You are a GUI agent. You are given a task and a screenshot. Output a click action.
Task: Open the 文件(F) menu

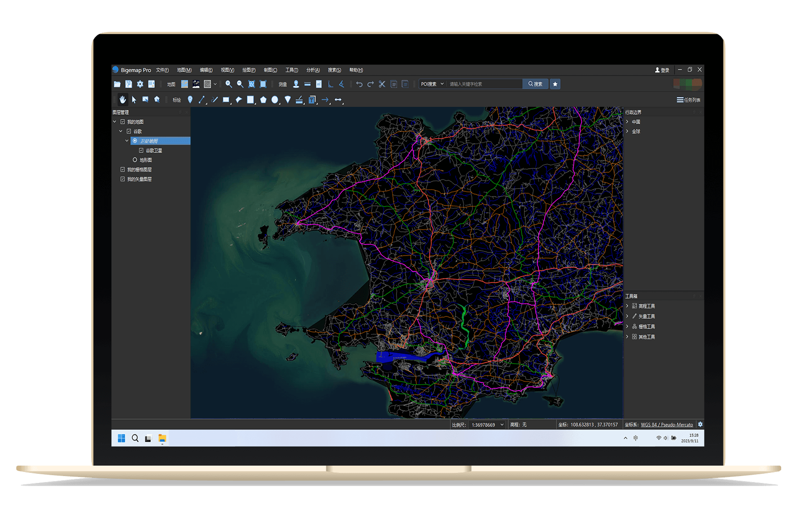click(162, 70)
